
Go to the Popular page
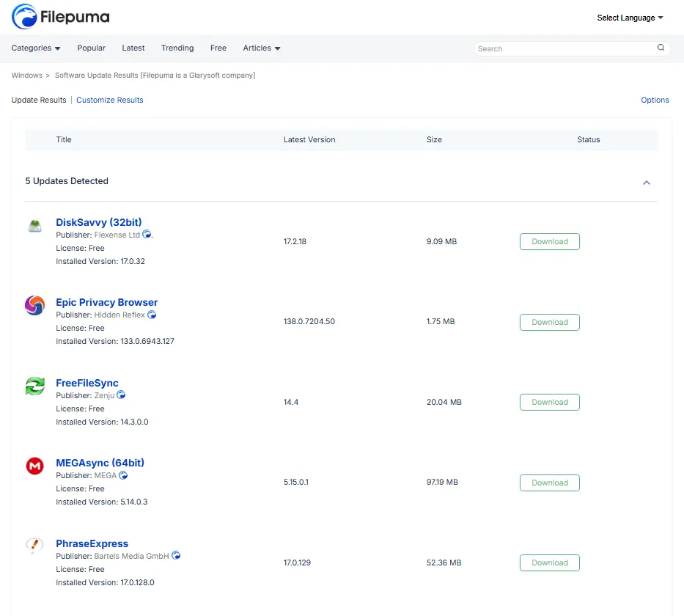click(92, 48)
